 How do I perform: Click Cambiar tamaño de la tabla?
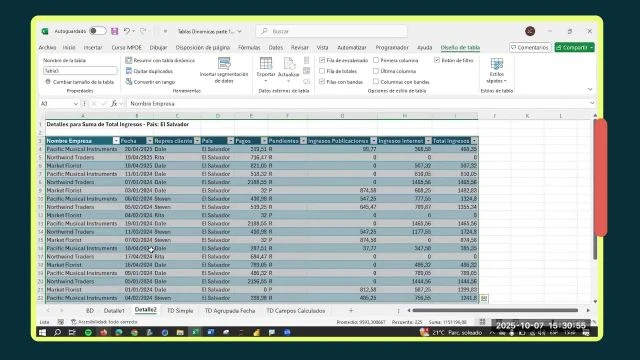80,82
